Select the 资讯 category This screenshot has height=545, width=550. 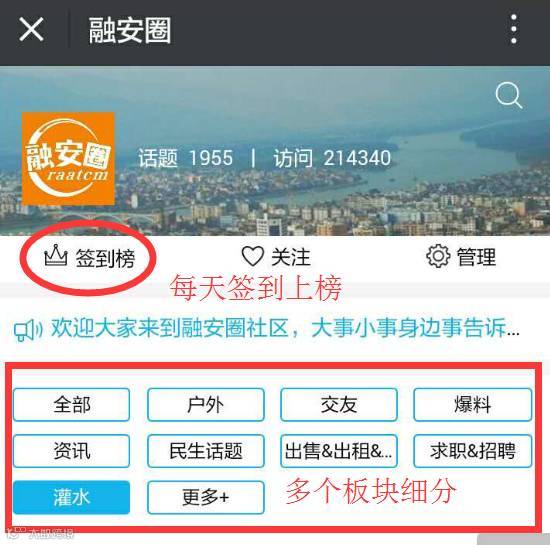(x=72, y=451)
